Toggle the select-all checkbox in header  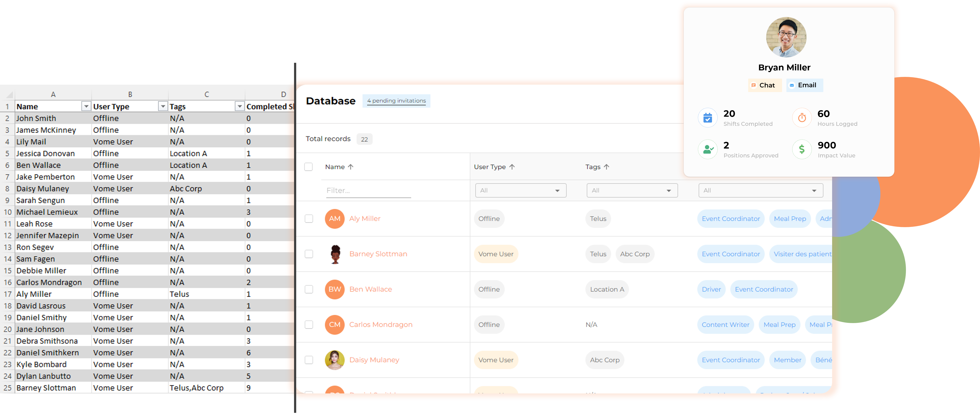coord(309,167)
